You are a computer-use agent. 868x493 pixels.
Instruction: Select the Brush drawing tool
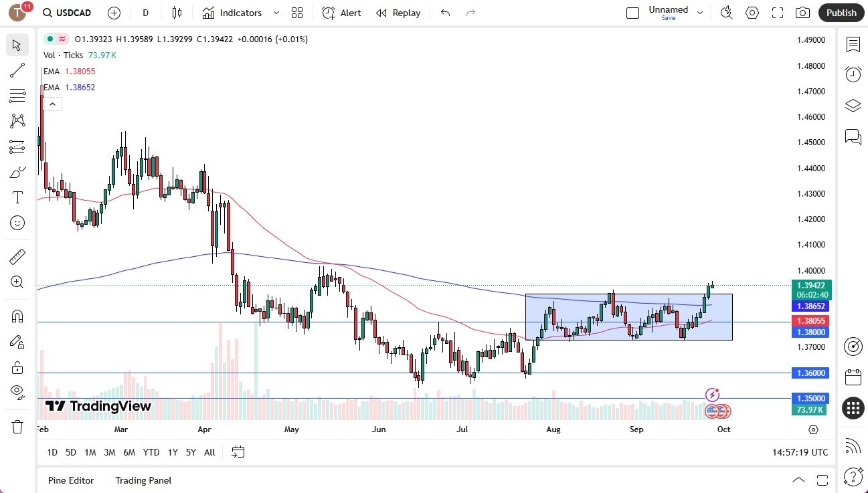pos(17,172)
